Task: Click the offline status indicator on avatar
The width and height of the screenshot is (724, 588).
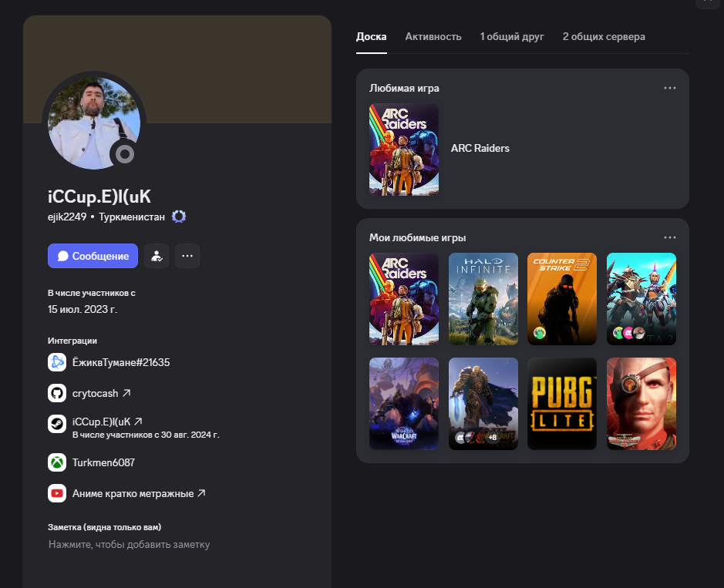Action: (125, 153)
